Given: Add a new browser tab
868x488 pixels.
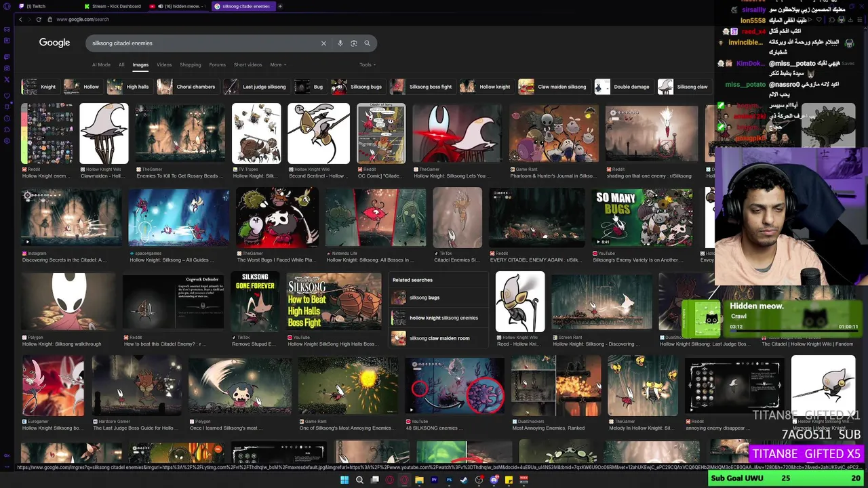Looking at the screenshot, I should pyautogui.click(x=280, y=6).
